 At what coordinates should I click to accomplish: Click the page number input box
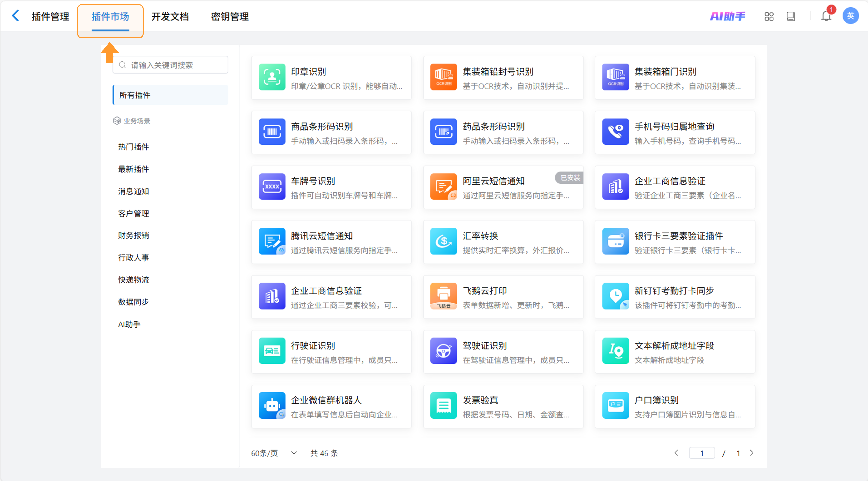[x=702, y=453]
